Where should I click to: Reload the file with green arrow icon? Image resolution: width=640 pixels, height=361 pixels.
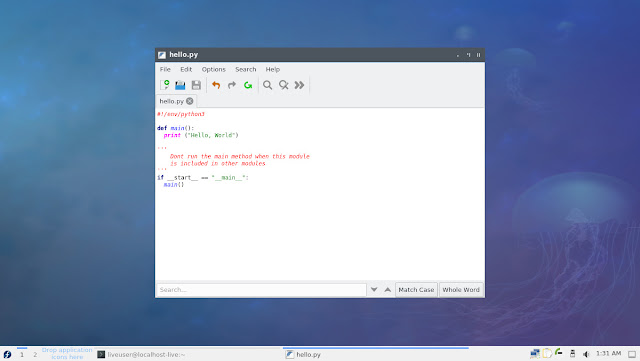[x=248, y=85]
